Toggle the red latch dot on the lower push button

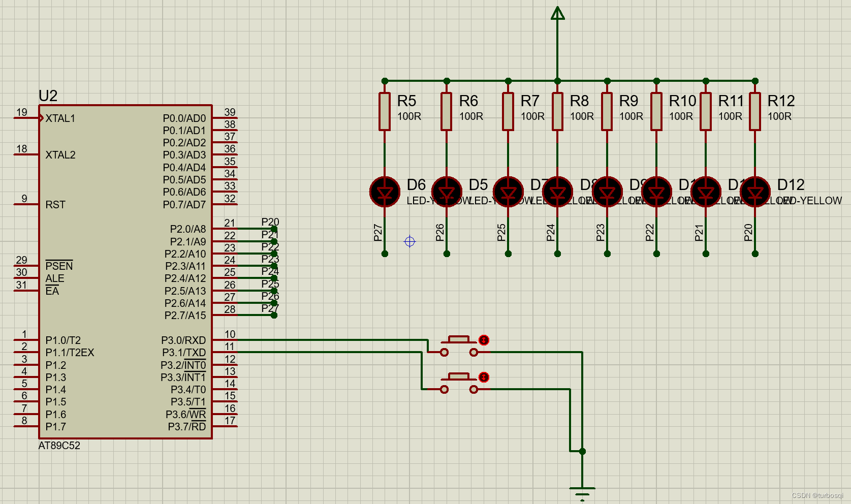(x=484, y=377)
